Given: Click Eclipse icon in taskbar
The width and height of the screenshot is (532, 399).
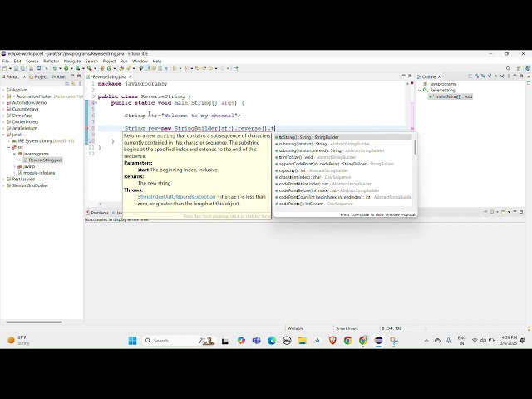Looking at the screenshot, I should click(378, 340).
